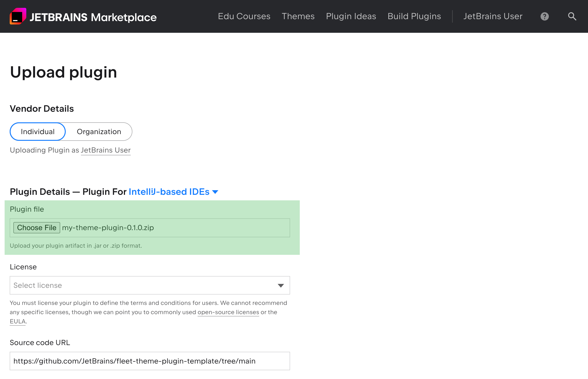
Task: Select the uploaded file name my-theme-plugin-0.1.0.zip
Action: tap(108, 227)
